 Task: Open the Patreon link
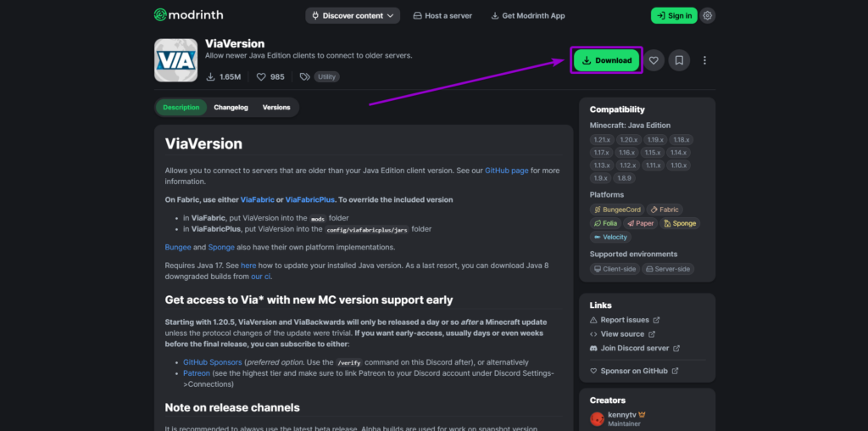coord(197,373)
